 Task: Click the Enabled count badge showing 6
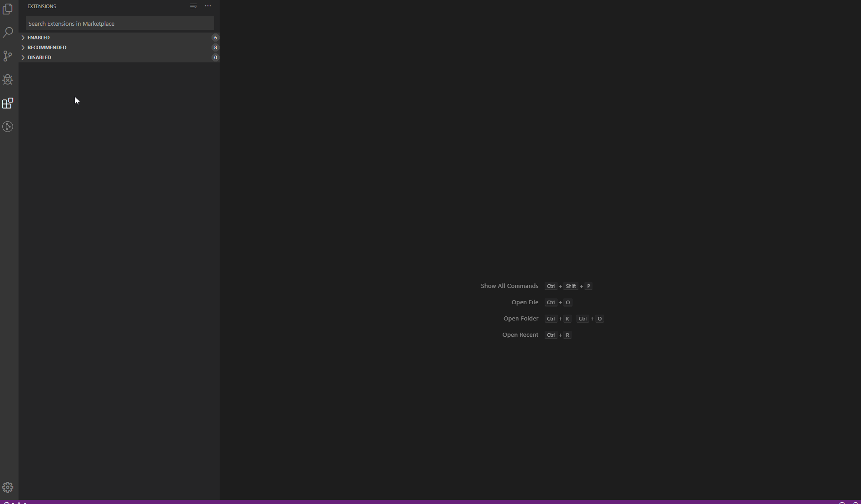(x=216, y=38)
